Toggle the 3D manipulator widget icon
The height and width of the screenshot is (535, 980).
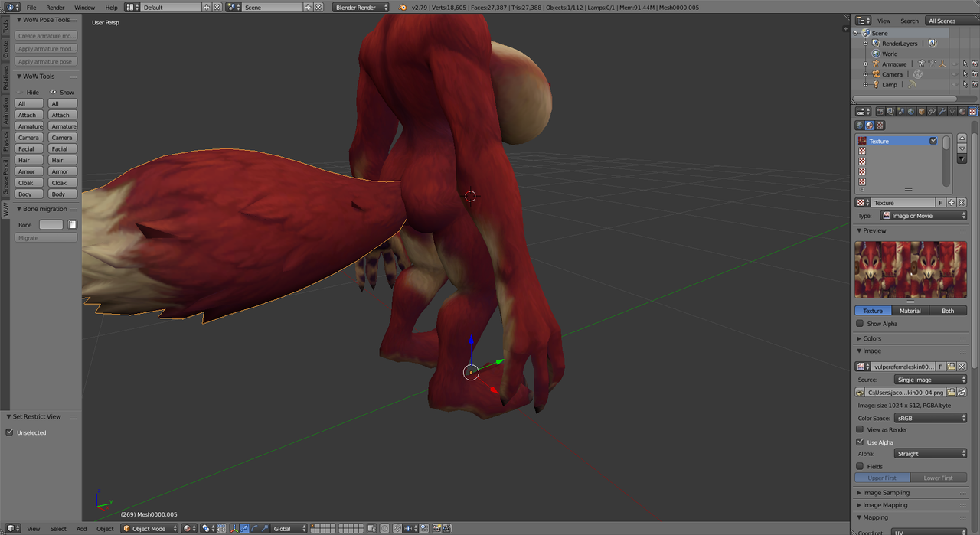234,529
